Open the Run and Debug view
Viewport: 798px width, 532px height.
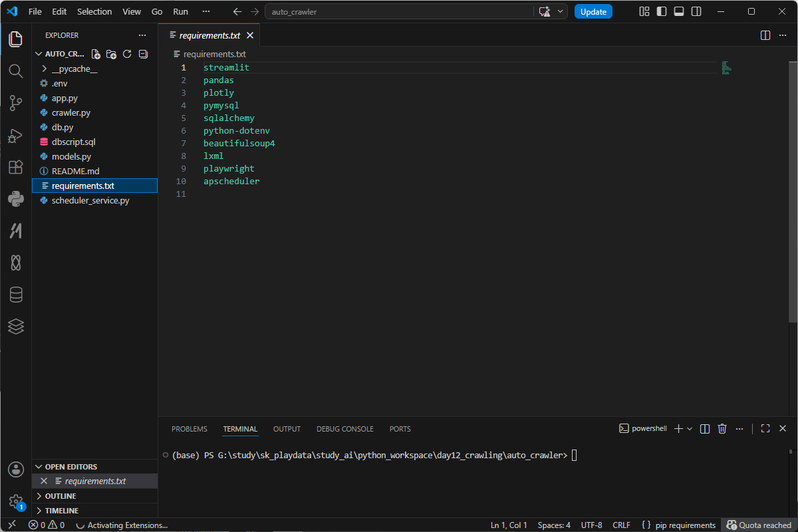point(16,135)
